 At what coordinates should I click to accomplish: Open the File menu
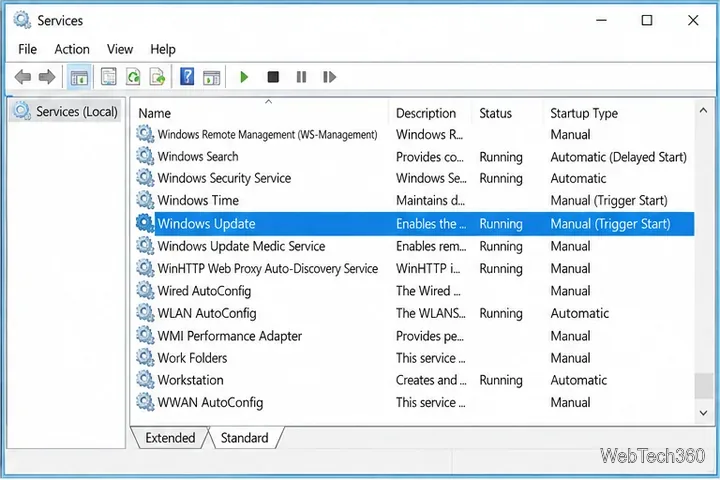[28, 49]
